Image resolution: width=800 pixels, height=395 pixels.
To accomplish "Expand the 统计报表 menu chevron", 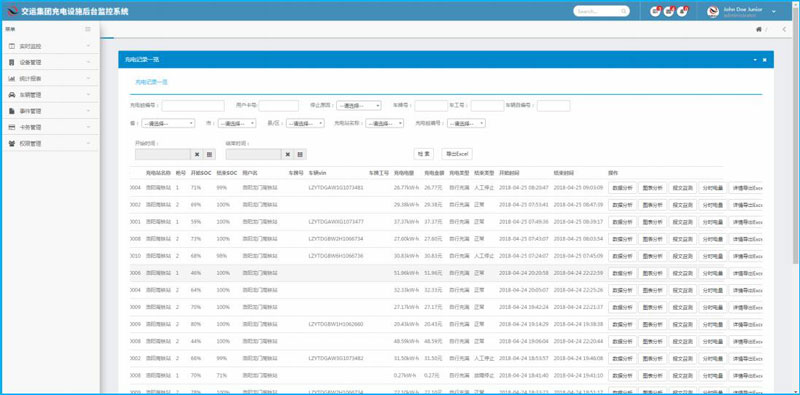I will click(88, 79).
